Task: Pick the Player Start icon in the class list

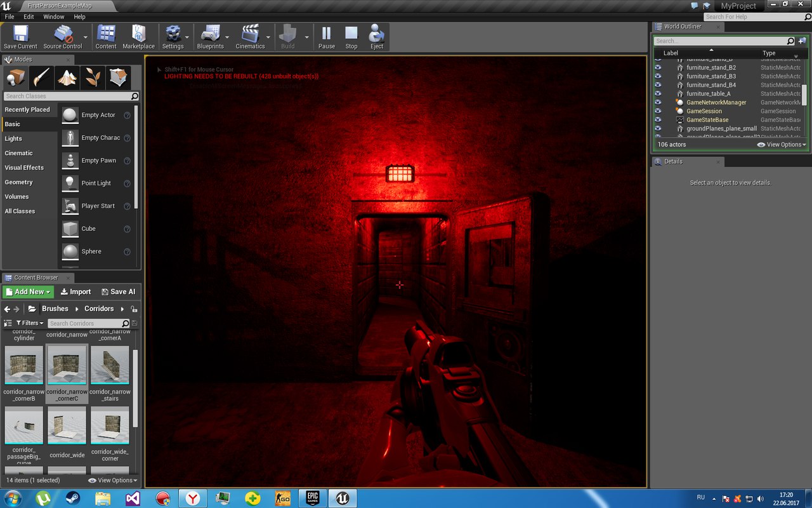Action: 70,206
